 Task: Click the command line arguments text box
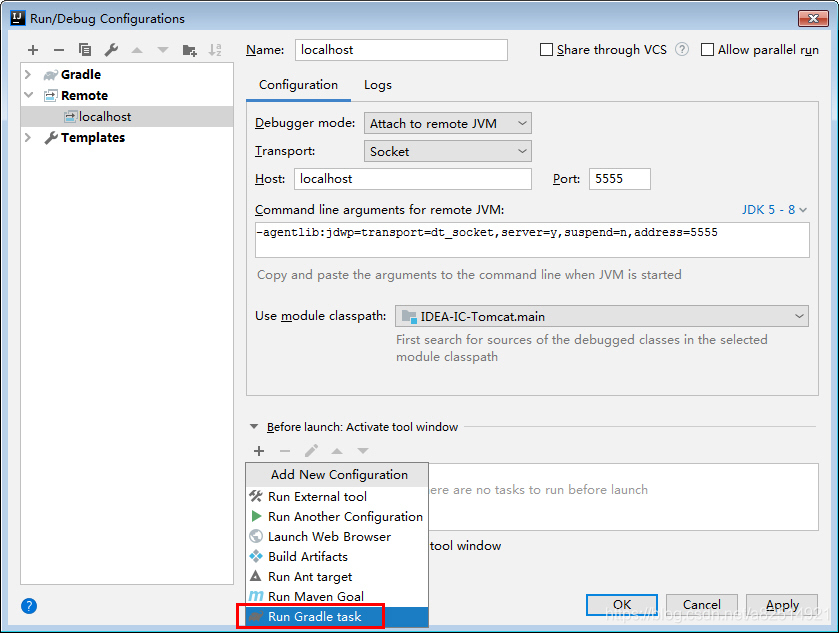[x=532, y=240]
